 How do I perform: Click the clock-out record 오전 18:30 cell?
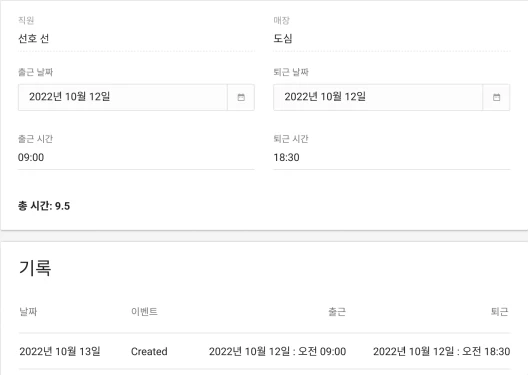[441, 351]
